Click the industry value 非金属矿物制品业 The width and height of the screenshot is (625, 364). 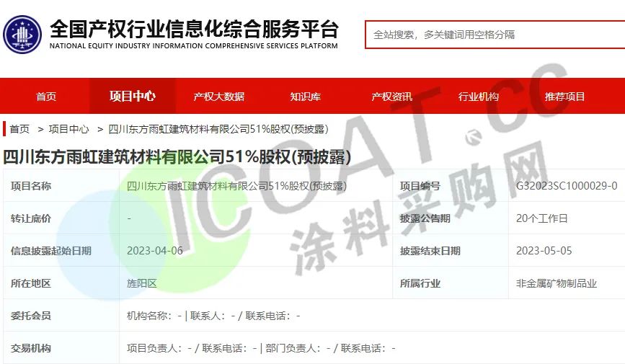[x=557, y=283]
